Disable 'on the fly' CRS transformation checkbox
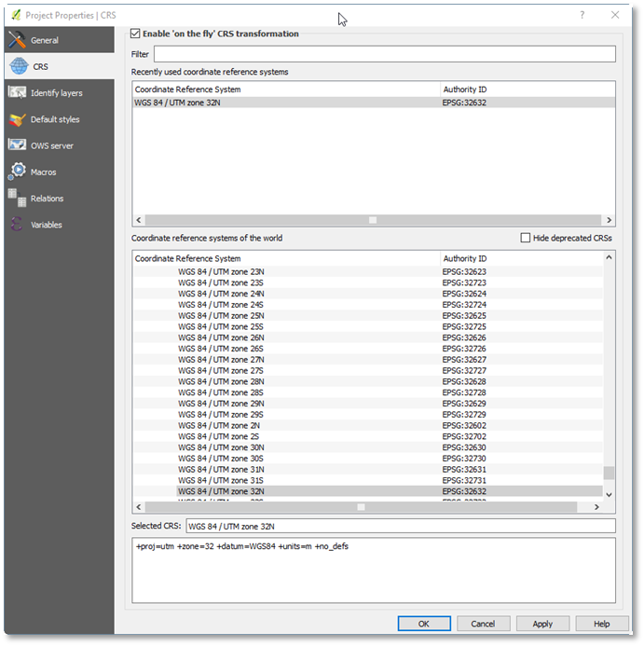Viewport: 644px width, 646px height. tap(136, 34)
